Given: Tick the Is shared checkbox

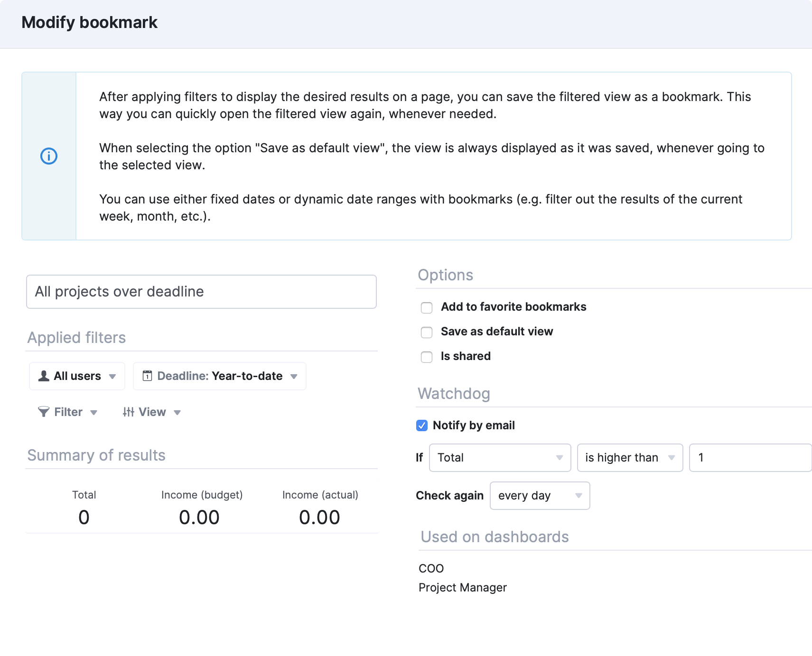Looking at the screenshot, I should tap(427, 357).
